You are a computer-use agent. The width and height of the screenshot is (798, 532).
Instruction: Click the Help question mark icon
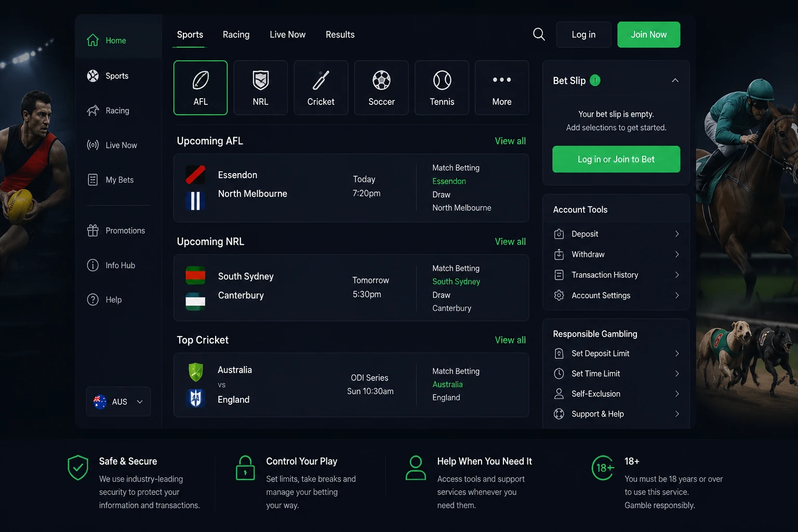92,300
